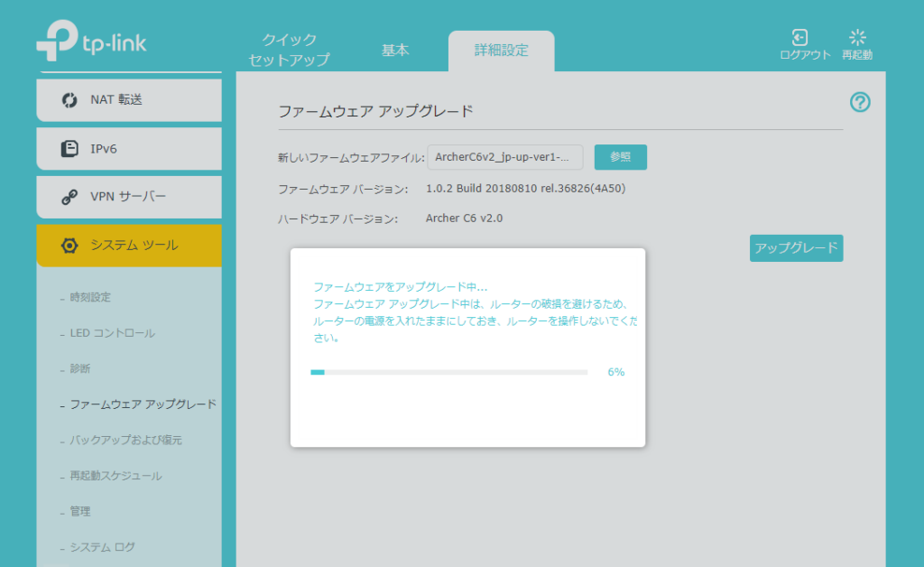
Task: Open the help question mark icon
Action: [x=860, y=103]
